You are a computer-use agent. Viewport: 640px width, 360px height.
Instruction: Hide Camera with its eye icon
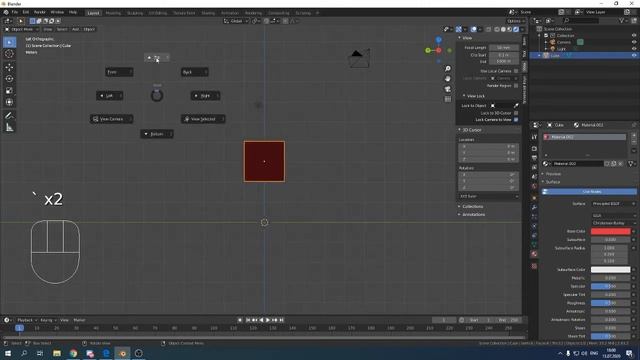(634, 42)
